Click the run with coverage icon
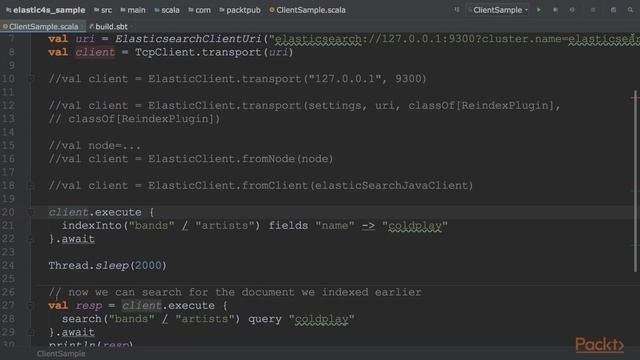The width and height of the screenshot is (640, 360). coord(572,10)
